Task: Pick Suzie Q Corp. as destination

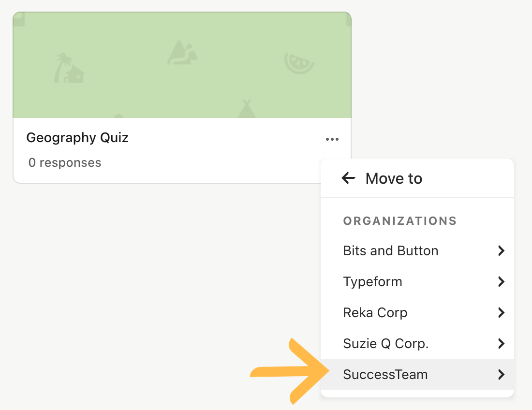Action: (x=417, y=344)
